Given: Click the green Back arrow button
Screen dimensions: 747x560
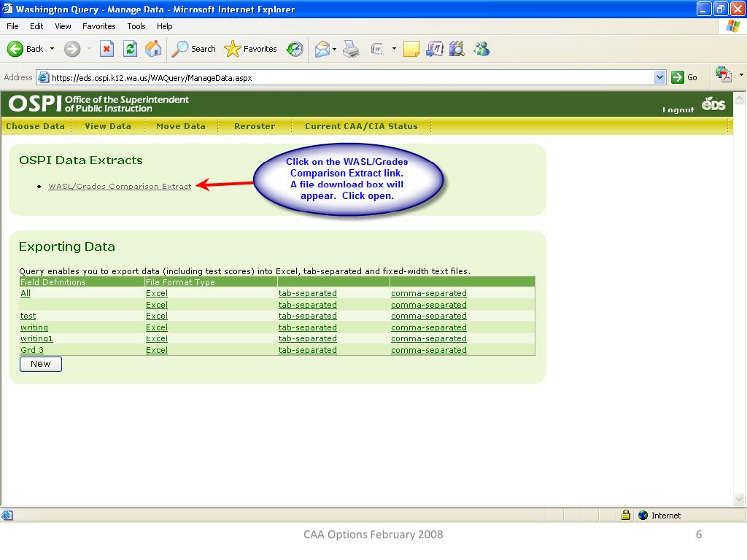Looking at the screenshot, I should (x=15, y=49).
